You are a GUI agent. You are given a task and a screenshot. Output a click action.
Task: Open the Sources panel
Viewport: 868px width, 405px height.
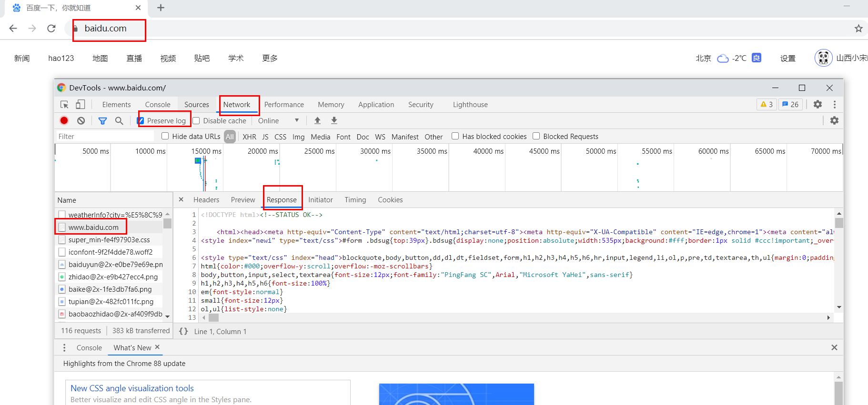click(x=197, y=105)
